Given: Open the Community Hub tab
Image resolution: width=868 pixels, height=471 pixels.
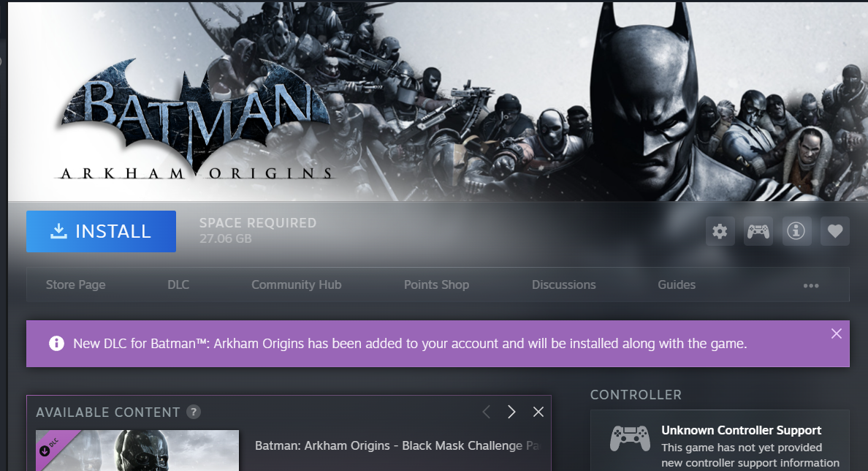Looking at the screenshot, I should point(296,285).
